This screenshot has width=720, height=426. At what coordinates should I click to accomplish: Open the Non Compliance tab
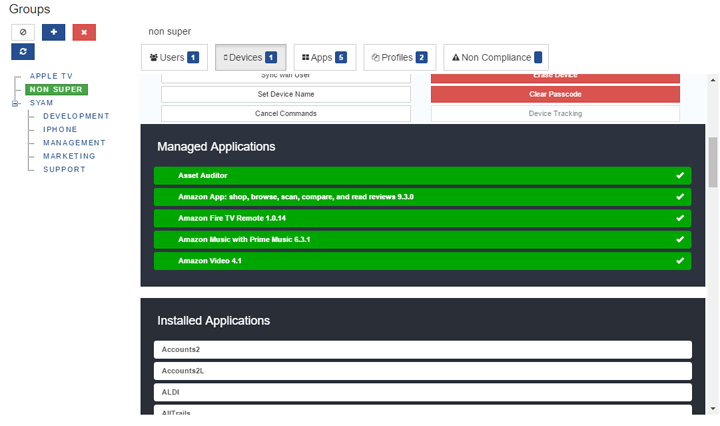click(496, 58)
